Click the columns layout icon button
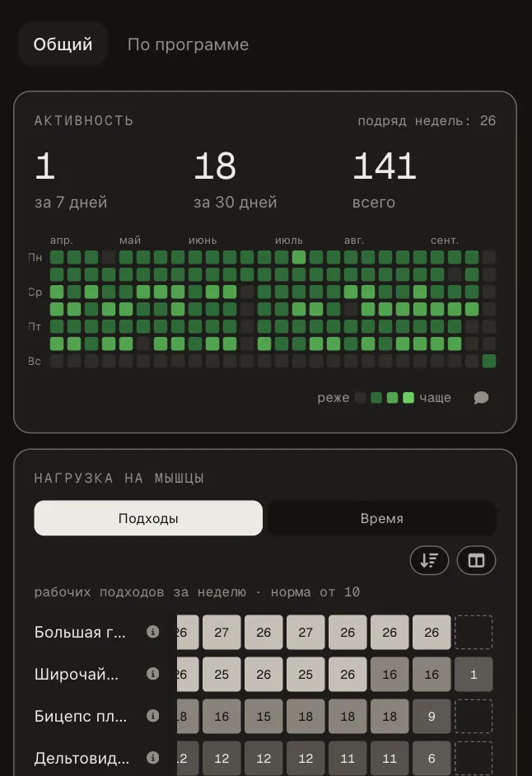The image size is (532, 776). (x=476, y=560)
